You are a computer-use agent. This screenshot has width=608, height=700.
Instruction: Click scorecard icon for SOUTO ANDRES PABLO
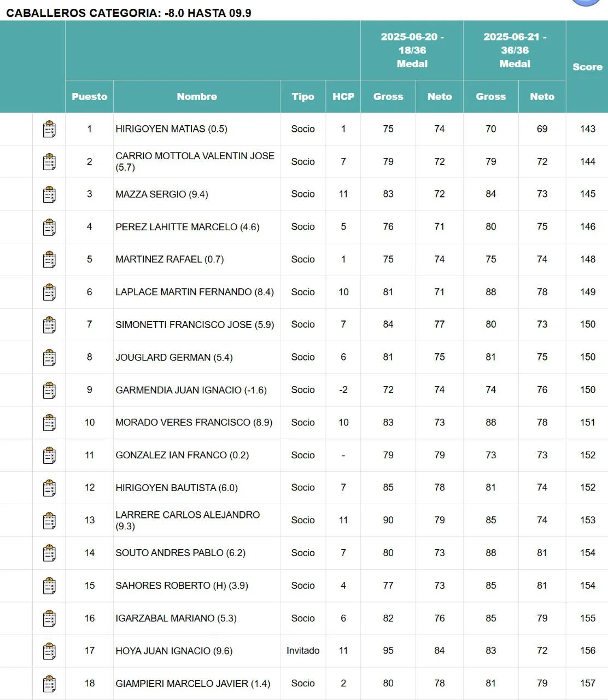coord(49,553)
